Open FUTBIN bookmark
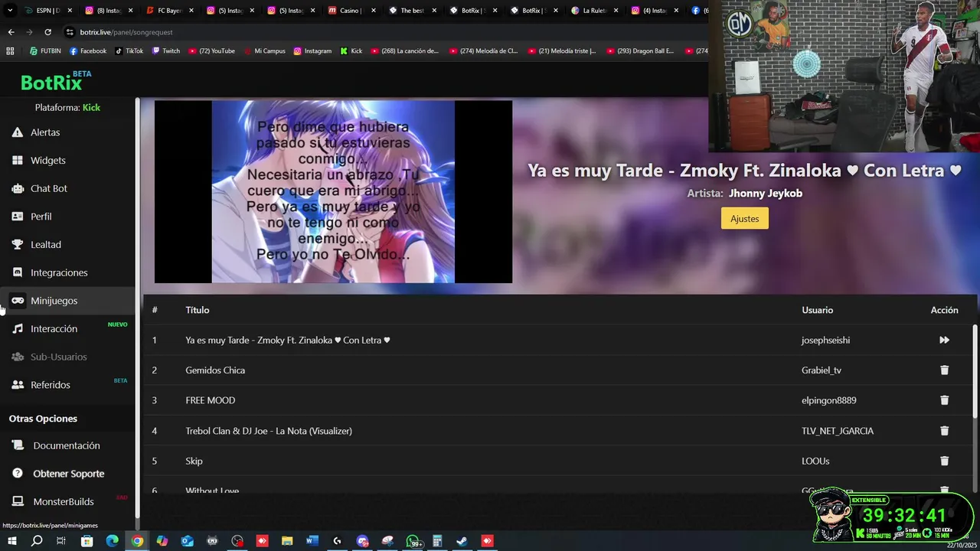The image size is (980, 551). pyautogui.click(x=45, y=51)
